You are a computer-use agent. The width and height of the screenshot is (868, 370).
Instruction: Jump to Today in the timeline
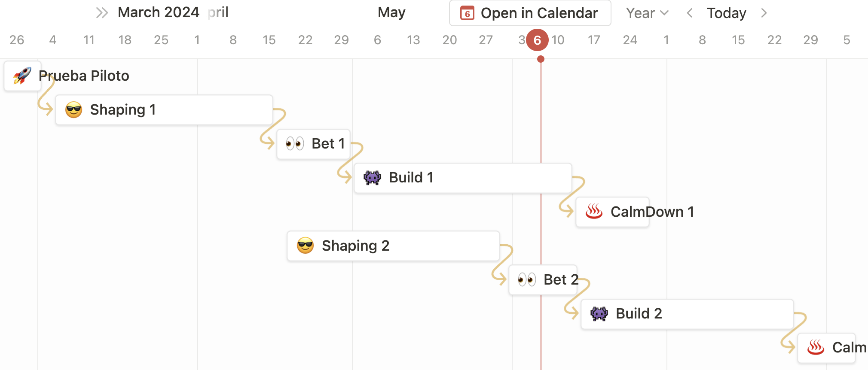click(727, 13)
